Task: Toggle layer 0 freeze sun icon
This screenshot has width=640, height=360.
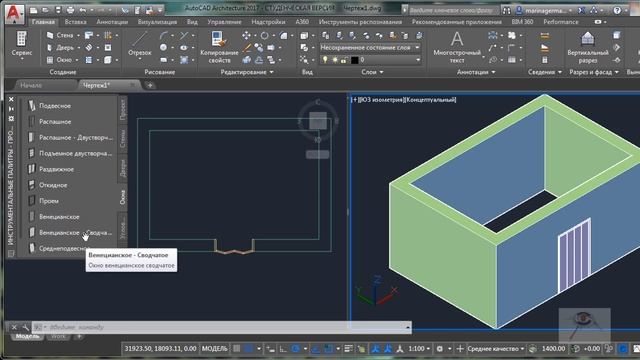Action: 334,60
